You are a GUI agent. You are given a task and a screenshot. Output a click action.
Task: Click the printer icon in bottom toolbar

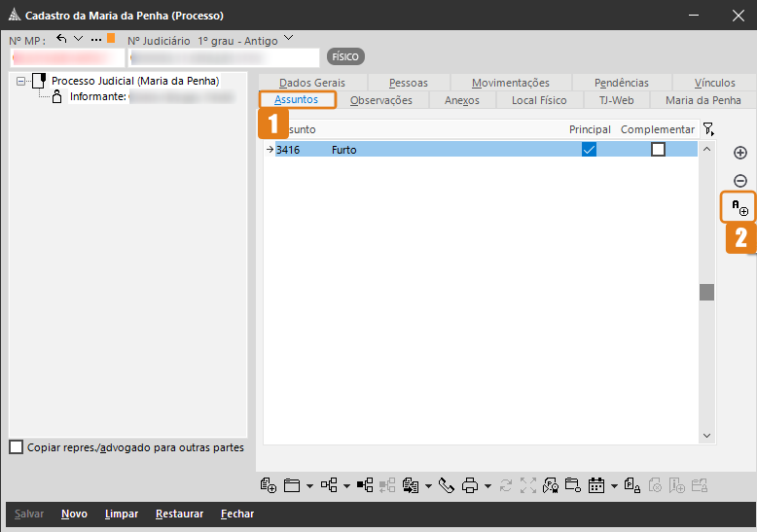[471, 485]
